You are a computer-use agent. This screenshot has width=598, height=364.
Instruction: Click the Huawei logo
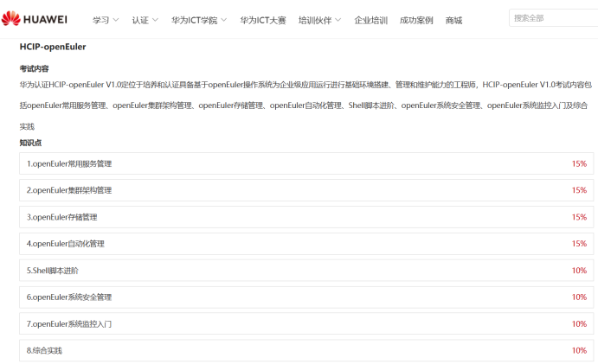[35, 19]
